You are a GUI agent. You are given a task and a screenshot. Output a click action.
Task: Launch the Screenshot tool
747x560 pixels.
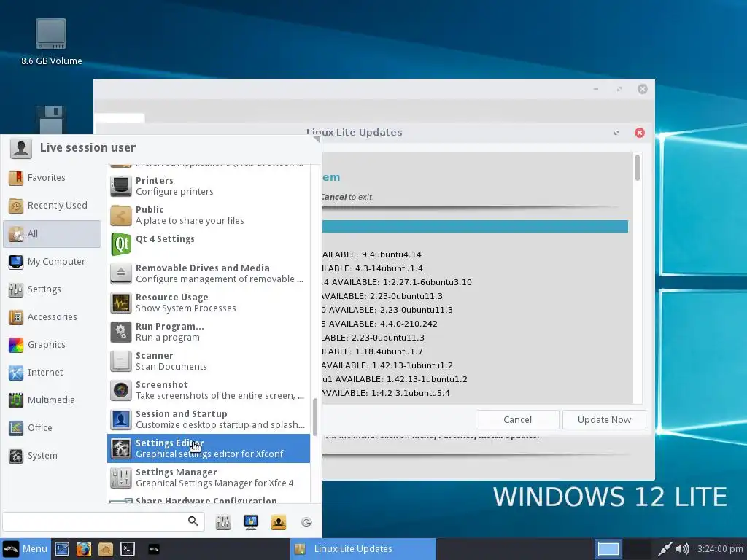click(x=209, y=390)
